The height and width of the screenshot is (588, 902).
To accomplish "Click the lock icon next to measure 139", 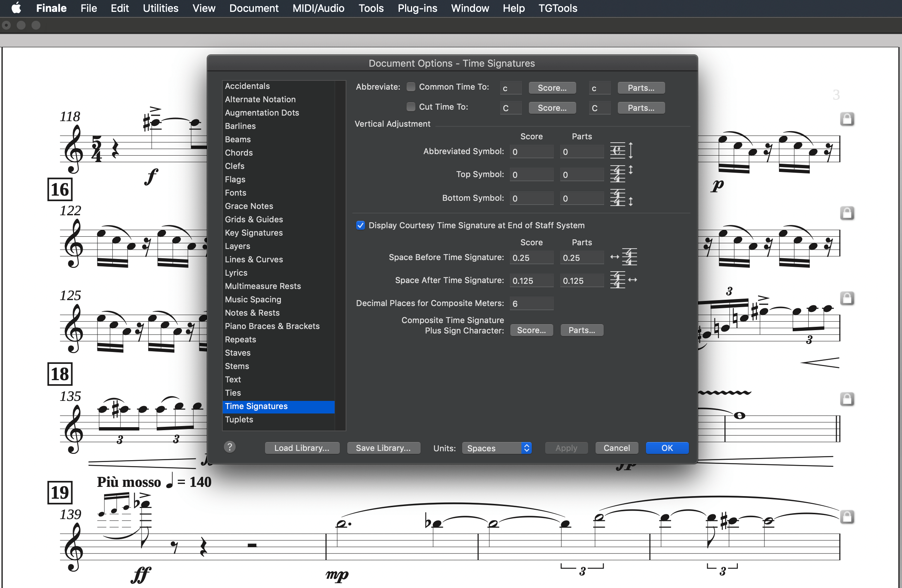I will click(848, 516).
